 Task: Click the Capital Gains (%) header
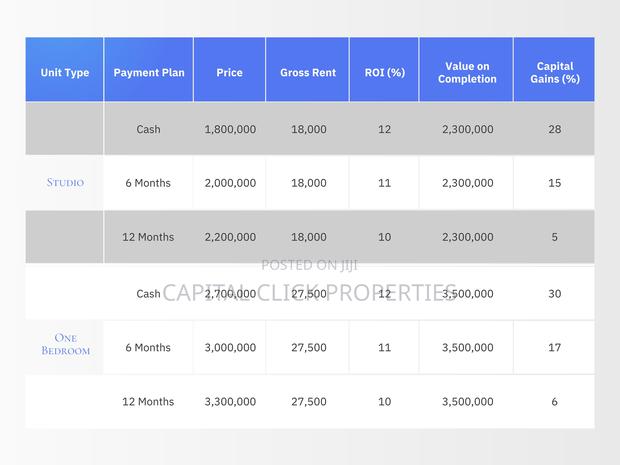[554, 72]
